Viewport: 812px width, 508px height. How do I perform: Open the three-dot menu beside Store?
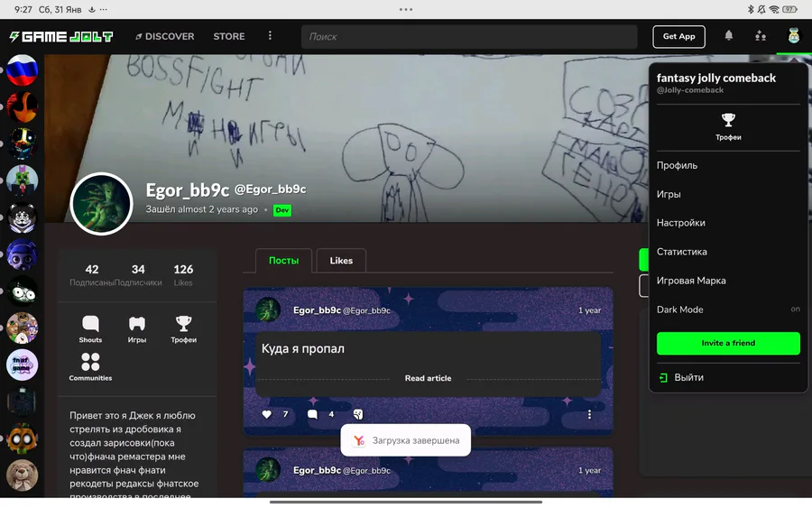coord(270,36)
